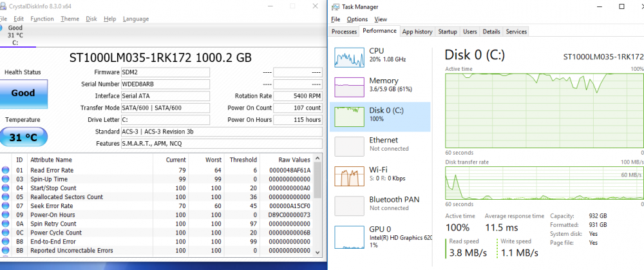
Task: Click status orb for Reported Uncorrectable Errors
Action: coord(5,251)
